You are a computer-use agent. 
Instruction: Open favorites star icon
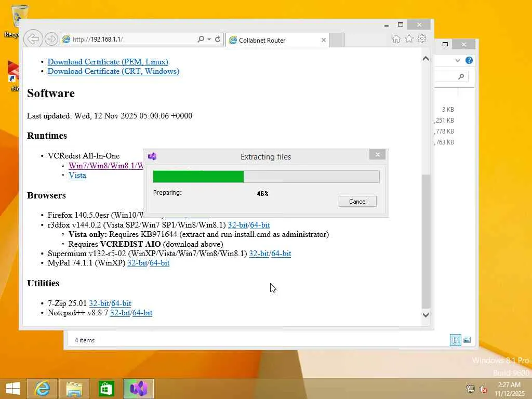409,38
